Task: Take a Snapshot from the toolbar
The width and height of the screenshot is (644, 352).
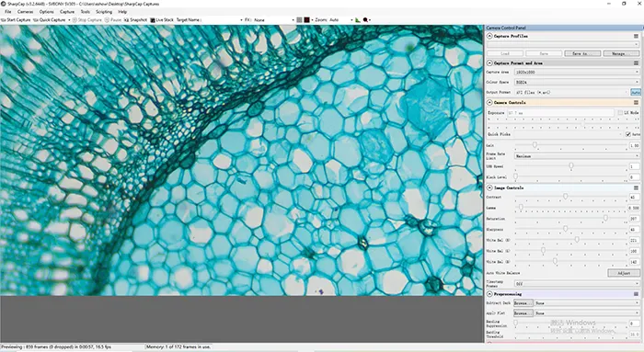Action: (135, 19)
